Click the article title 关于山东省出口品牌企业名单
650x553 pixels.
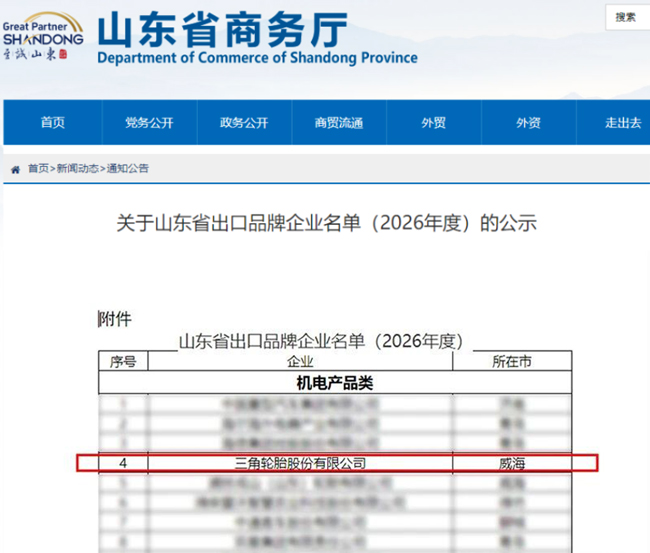[x=327, y=223]
